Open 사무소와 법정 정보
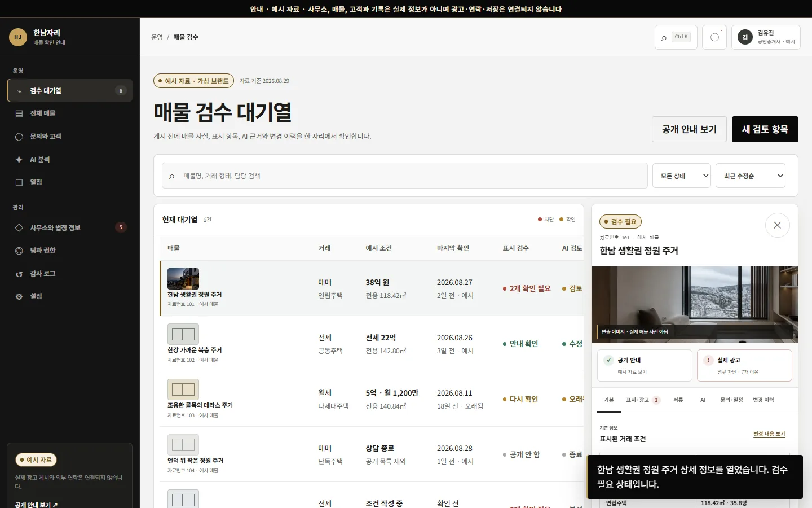This screenshot has height=508, width=812. [70, 227]
